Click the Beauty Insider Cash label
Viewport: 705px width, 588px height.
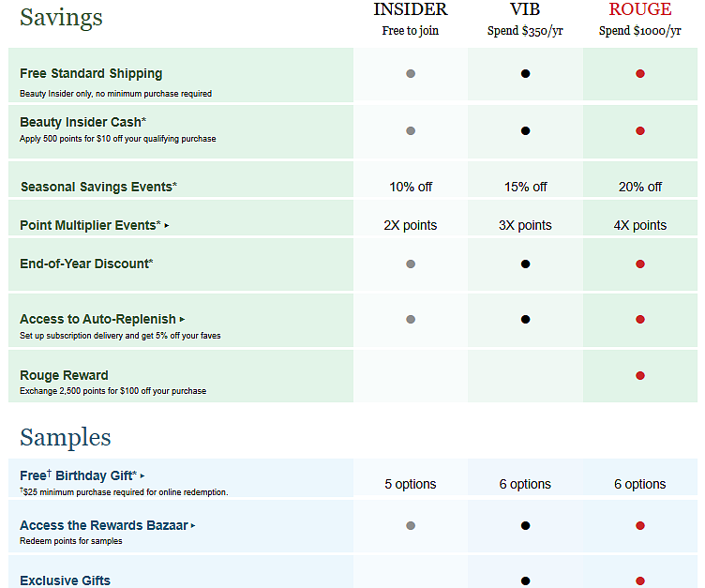point(82,122)
